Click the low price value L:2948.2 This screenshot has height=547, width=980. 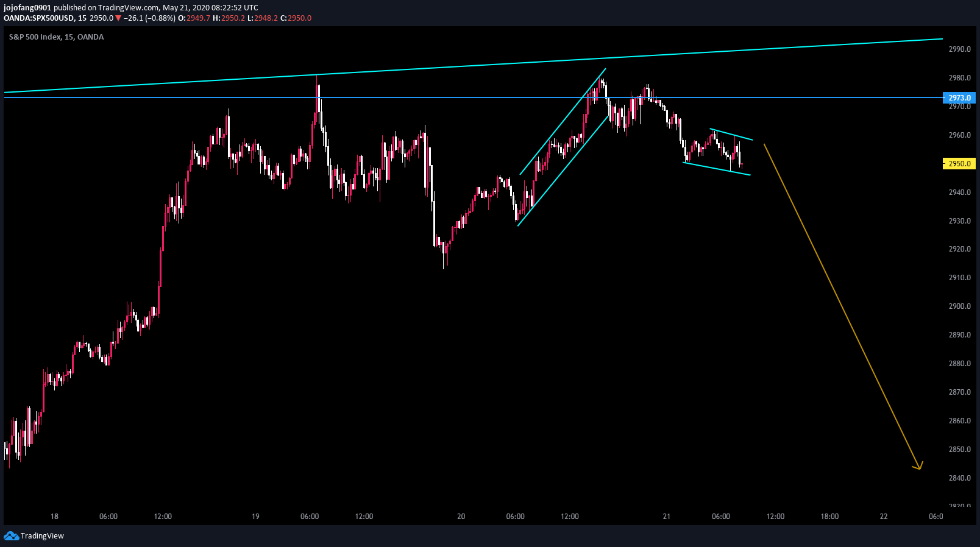[262, 18]
